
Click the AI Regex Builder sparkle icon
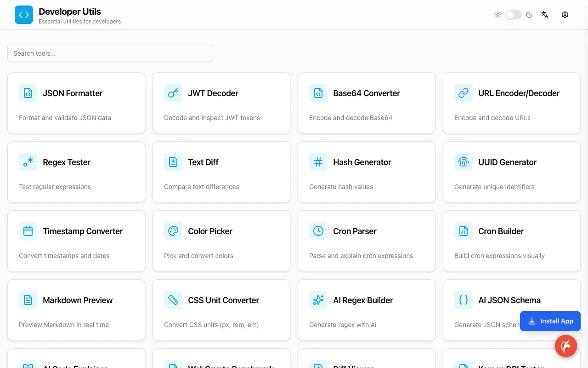coord(318,300)
